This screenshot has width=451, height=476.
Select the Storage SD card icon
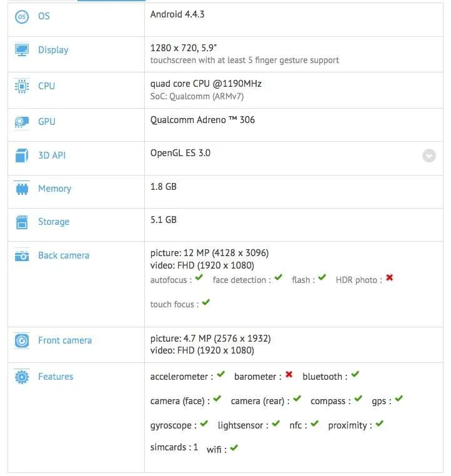point(21,222)
